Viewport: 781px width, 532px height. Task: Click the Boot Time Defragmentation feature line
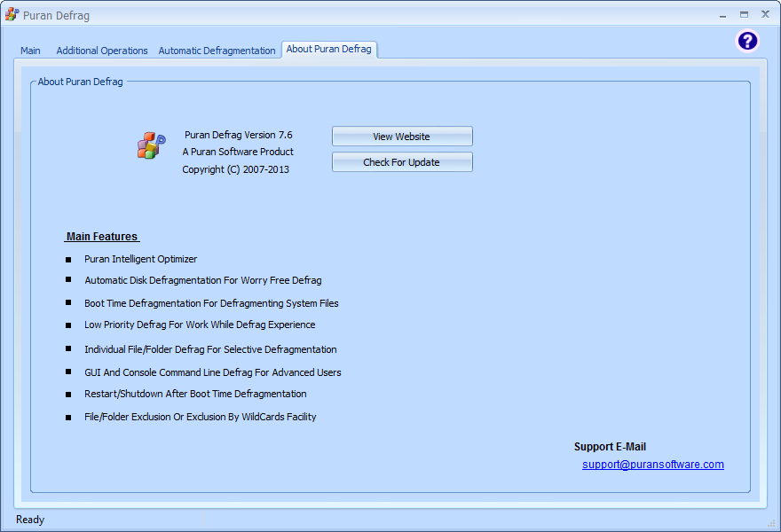coord(212,303)
